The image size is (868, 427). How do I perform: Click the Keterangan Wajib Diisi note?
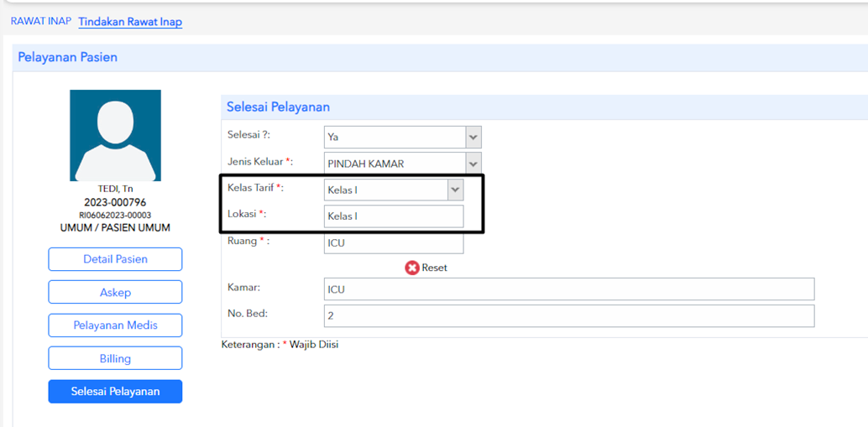pyautogui.click(x=280, y=345)
